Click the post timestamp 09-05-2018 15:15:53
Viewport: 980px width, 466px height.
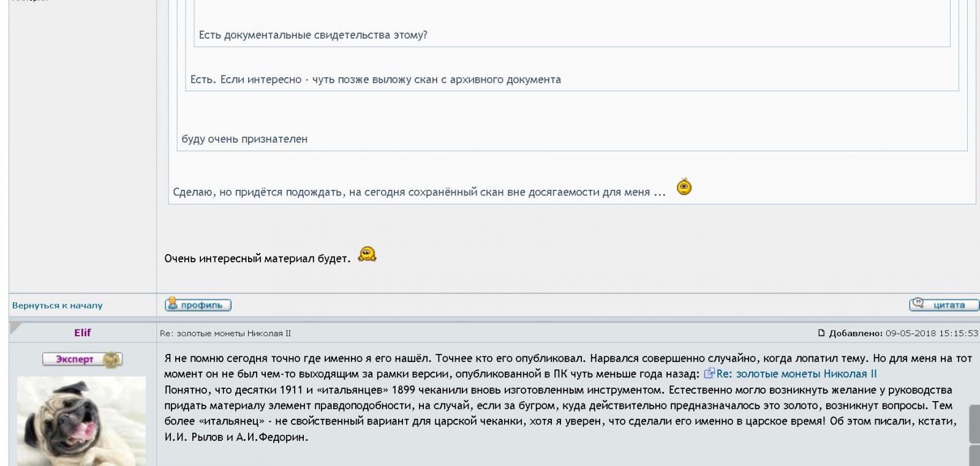[x=932, y=333]
